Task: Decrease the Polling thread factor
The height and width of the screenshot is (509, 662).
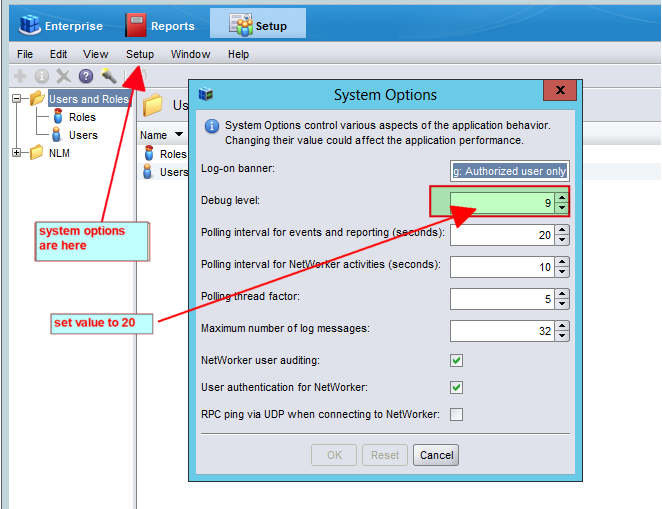Action: point(562,304)
